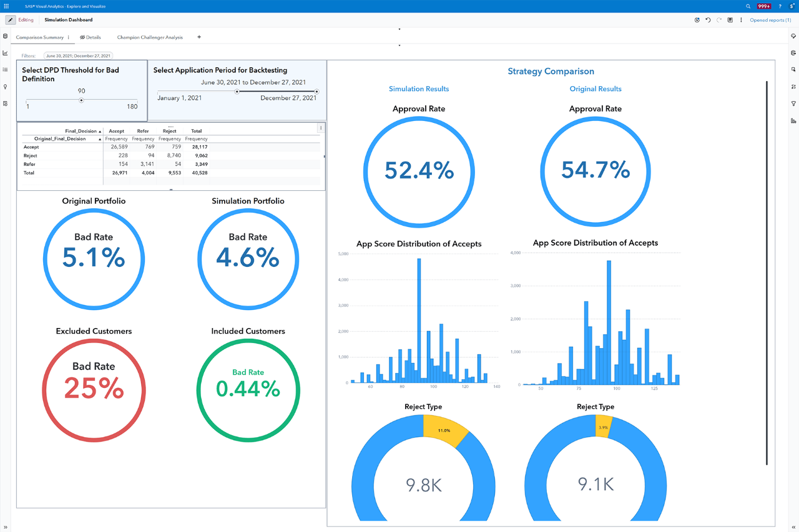Click the Final_Decision column sort arrow
The height and width of the screenshot is (532, 799).
point(100,131)
